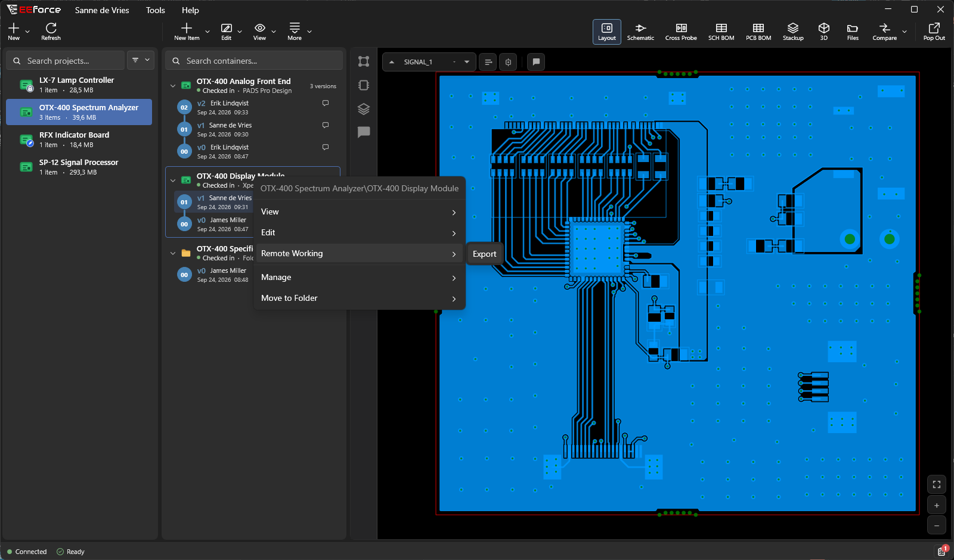Collapse the OTX-400 Analog Front End container
This screenshot has height=560, width=954.
(173, 86)
